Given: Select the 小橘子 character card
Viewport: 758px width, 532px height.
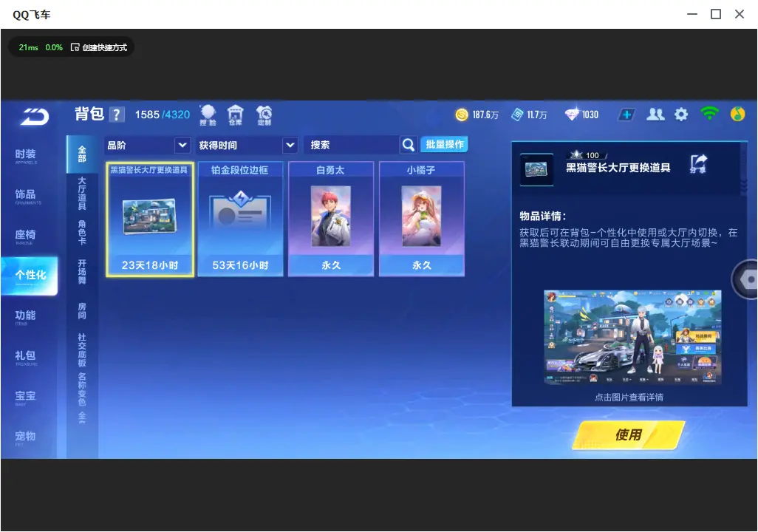Looking at the screenshot, I should tap(422, 219).
